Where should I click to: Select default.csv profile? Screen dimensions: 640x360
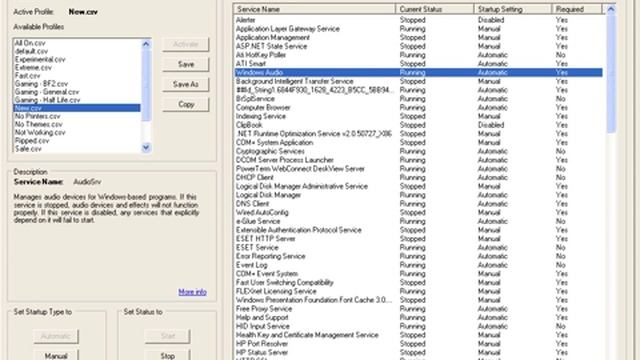[77, 51]
